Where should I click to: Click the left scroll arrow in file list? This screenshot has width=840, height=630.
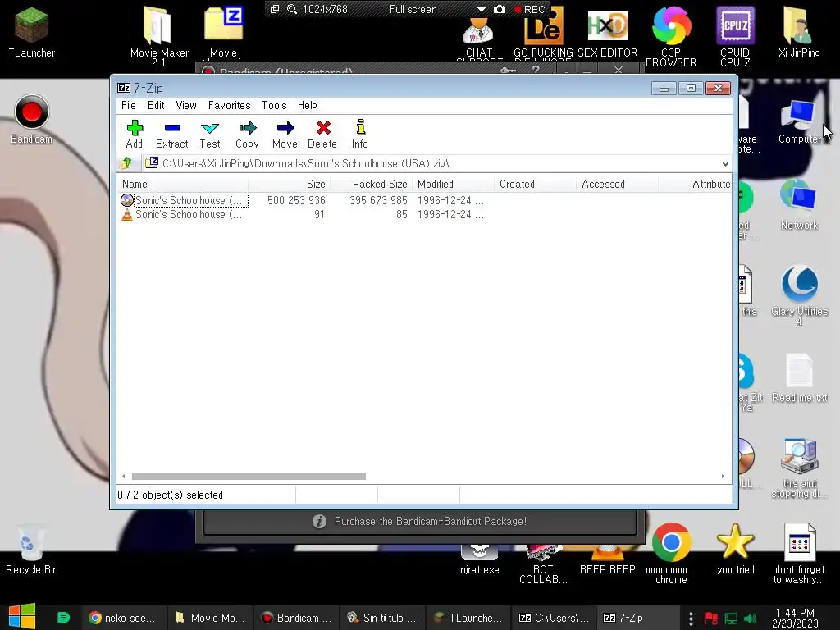(124, 477)
